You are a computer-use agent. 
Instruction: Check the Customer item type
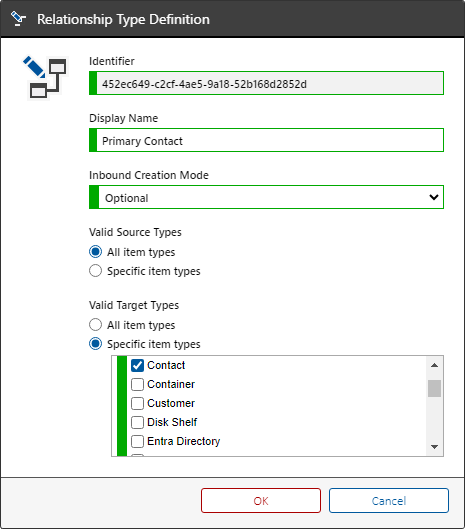coord(137,403)
